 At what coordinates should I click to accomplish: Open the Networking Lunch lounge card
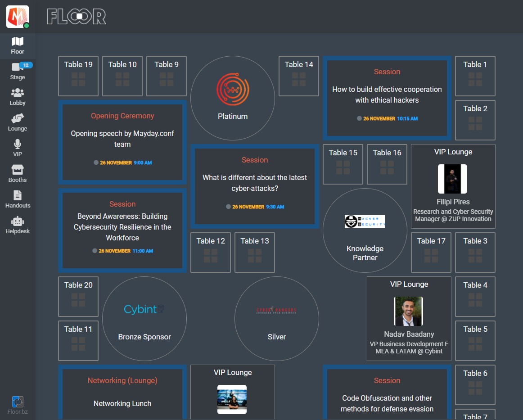click(x=122, y=392)
